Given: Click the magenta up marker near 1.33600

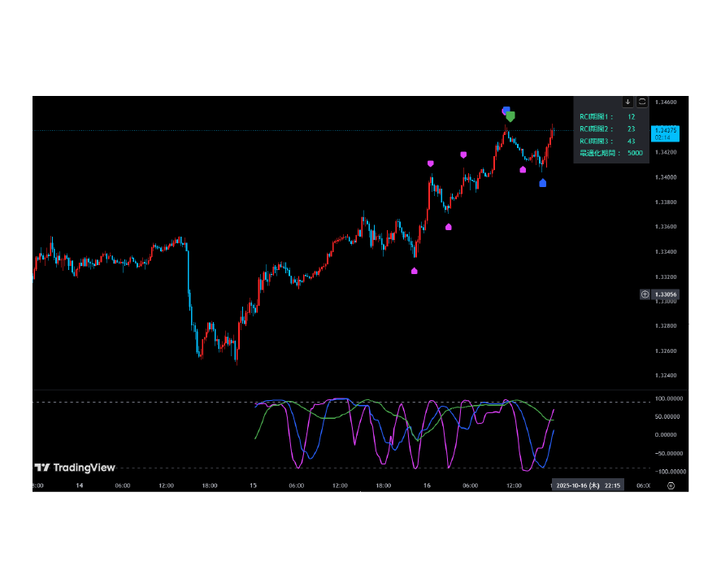Looking at the screenshot, I should point(449,227).
